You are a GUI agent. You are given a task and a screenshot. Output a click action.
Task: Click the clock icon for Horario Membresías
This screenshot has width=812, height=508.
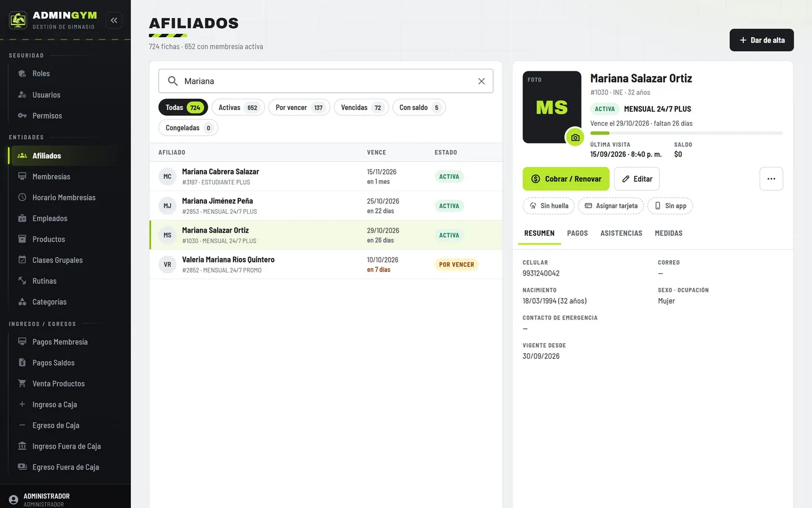click(x=22, y=198)
